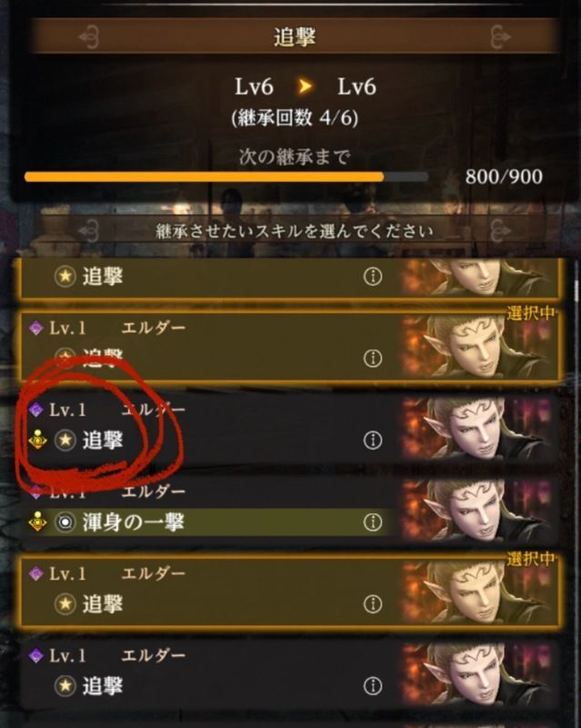
Task: Deselect the first 選択中 エルダー row
Action: pyautogui.click(x=291, y=346)
